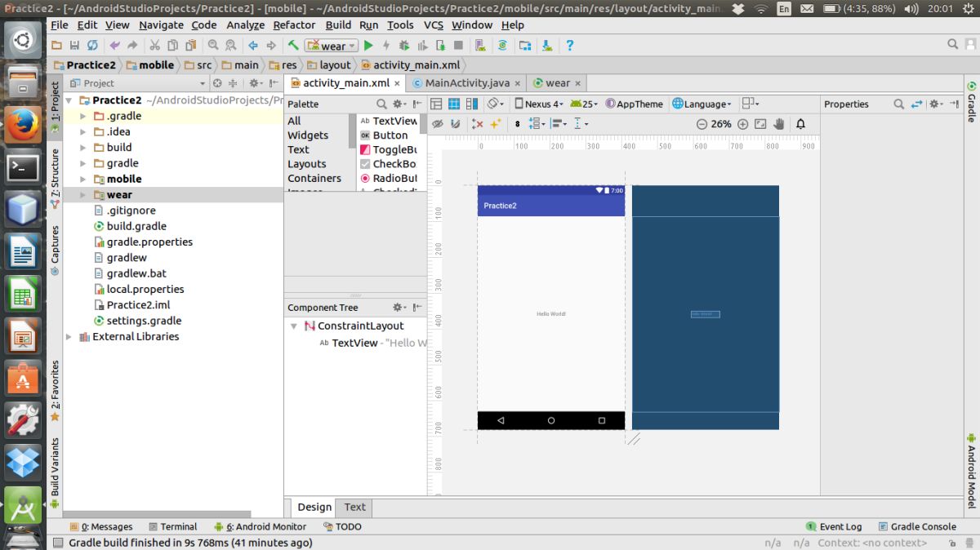This screenshot has width=980, height=550.
Task: Switch to the Text editor tab
Action: [354, 507]
